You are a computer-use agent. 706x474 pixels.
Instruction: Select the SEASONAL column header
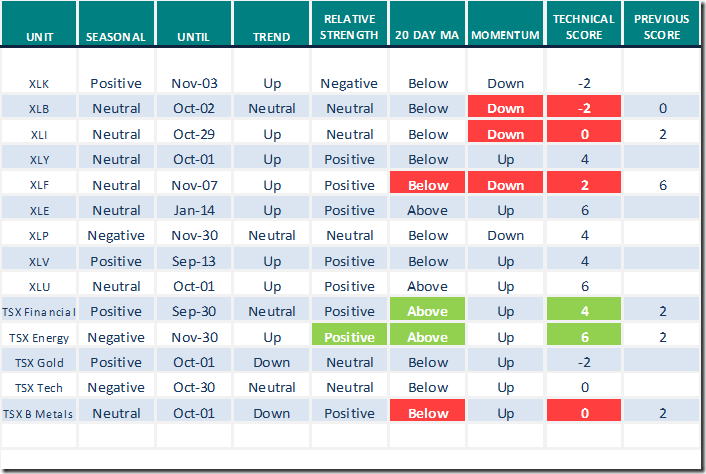116,37
